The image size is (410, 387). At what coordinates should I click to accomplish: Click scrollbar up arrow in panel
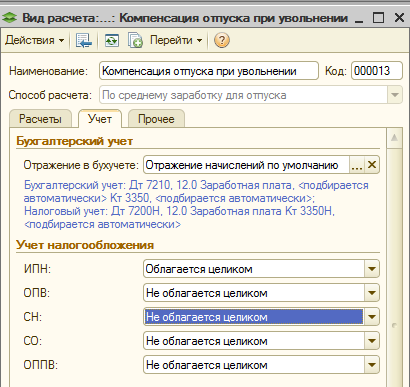[x=394, y=137]
